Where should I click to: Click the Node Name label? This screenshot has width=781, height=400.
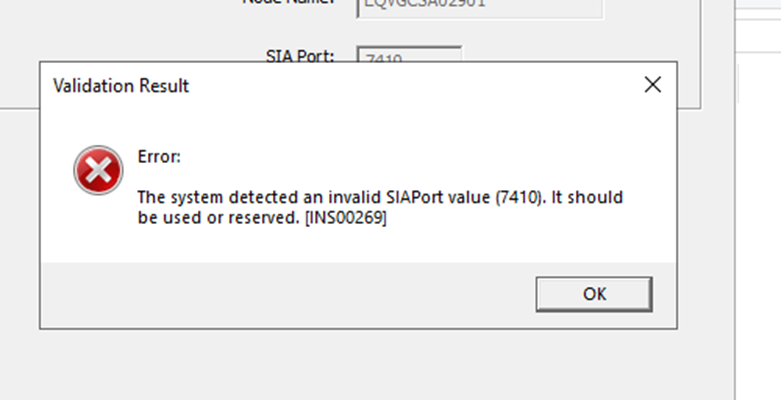pos(288,2)
